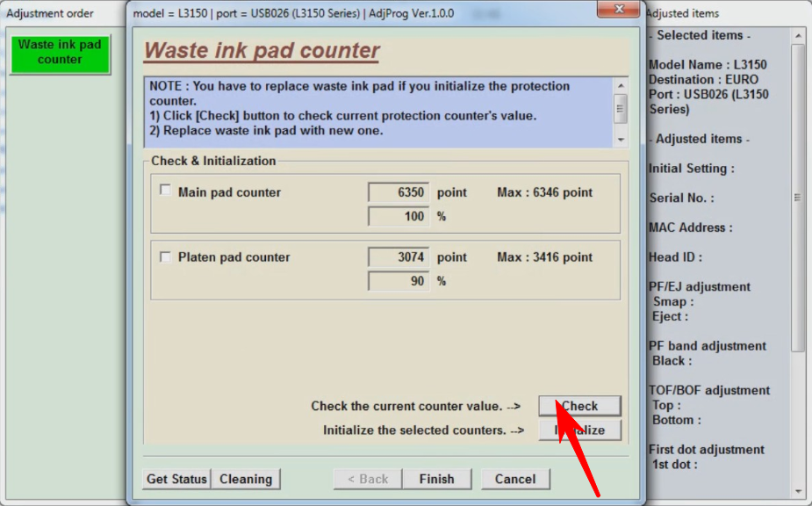Click the Platen pad counter percent field
Screen dimensions: 812x506
click(x=399, y=281)
